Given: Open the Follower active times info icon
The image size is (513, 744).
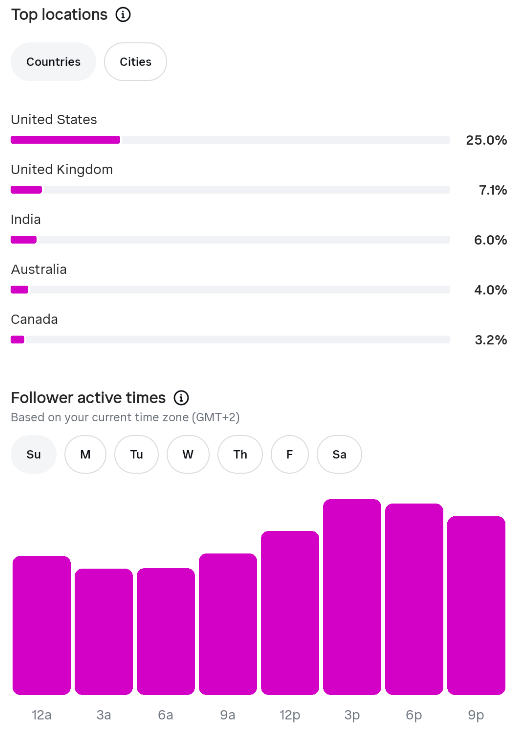Looking at the screenshot, I should tap(181, 398).
